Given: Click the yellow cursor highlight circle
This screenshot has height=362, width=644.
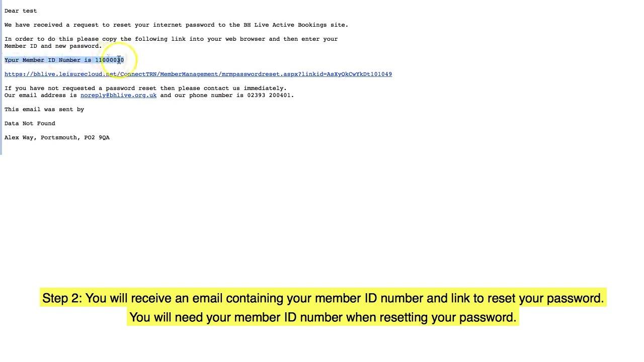Looking at the screenshot, I should [119, 60].
